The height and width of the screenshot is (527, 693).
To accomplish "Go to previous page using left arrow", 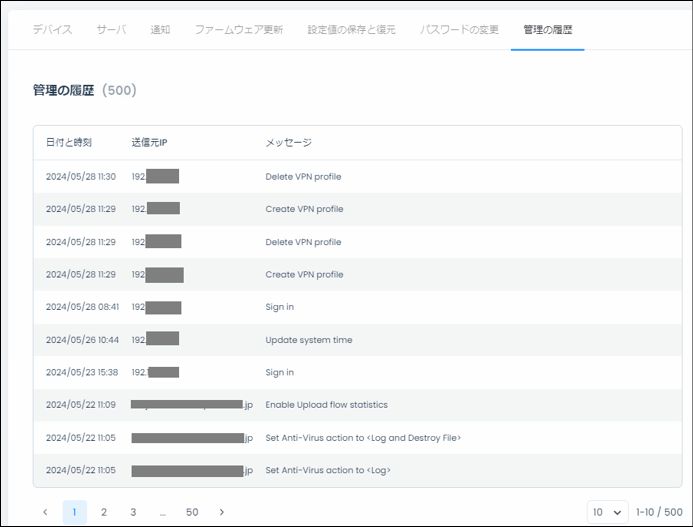I will pos(45,512).
